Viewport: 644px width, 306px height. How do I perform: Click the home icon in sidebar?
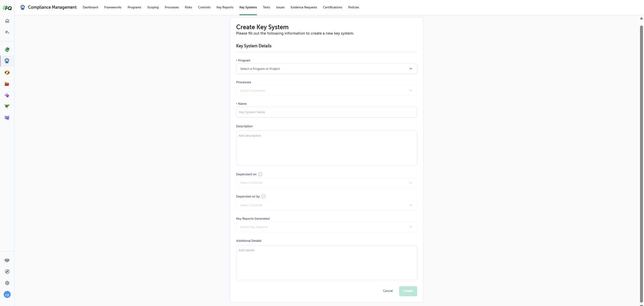click(x=7, y=21)
